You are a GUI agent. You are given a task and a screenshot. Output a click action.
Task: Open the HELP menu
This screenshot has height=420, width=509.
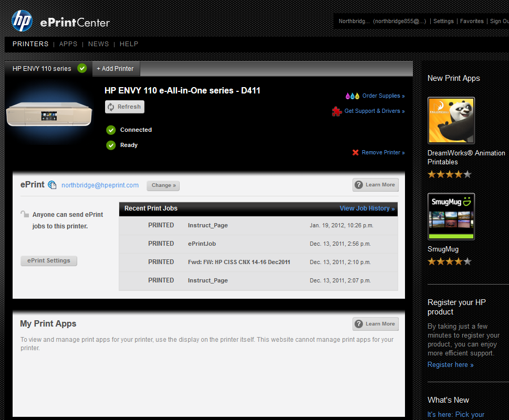tap(129, 44)
